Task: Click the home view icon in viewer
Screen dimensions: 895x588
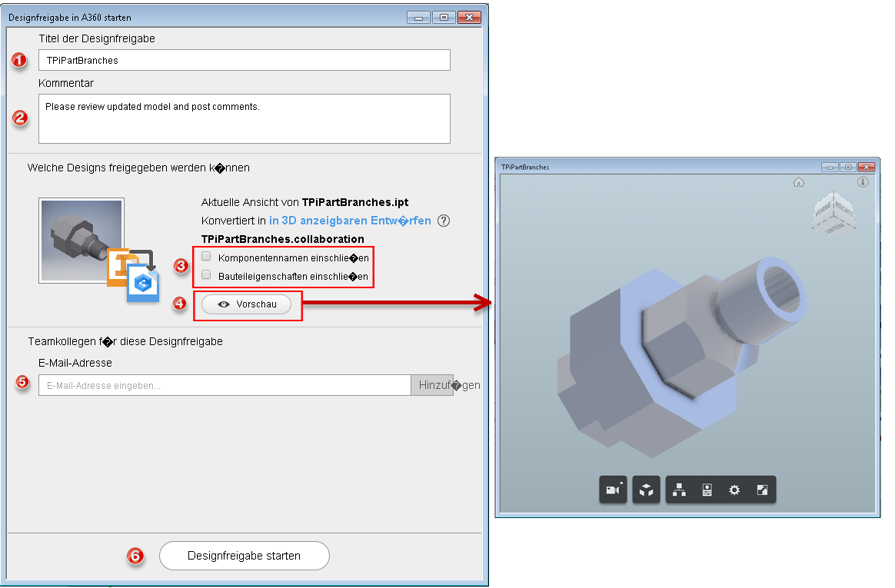Action: (799, 182)
